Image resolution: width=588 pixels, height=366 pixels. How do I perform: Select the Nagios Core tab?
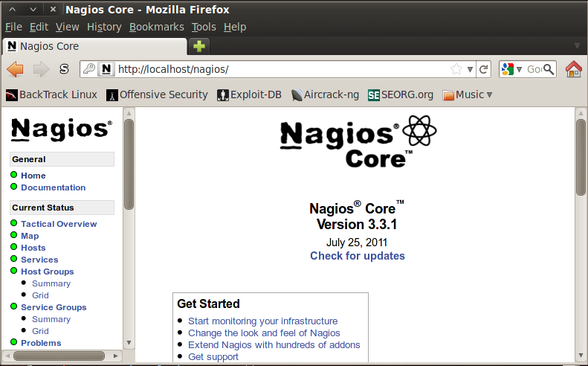coord(94,46)
